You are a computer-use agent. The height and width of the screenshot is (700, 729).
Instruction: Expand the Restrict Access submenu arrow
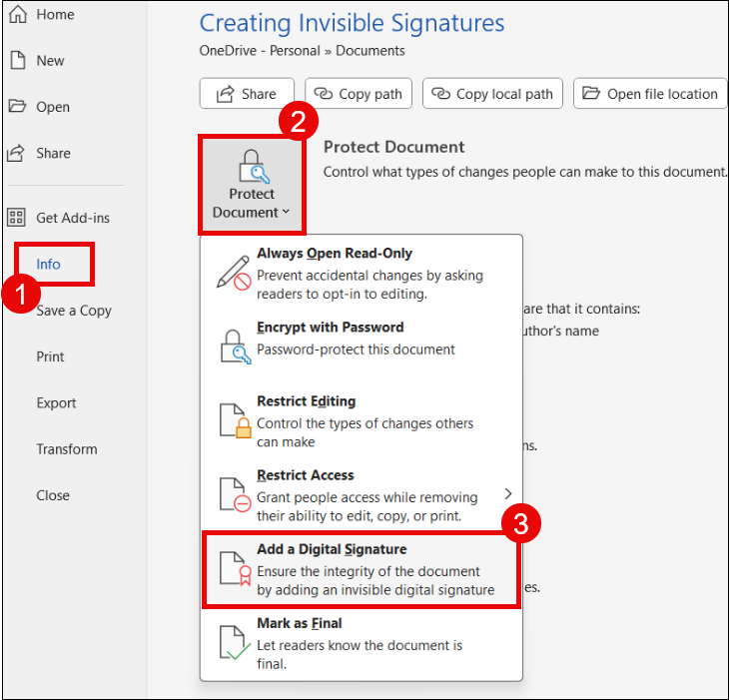[x=507, y=493]
